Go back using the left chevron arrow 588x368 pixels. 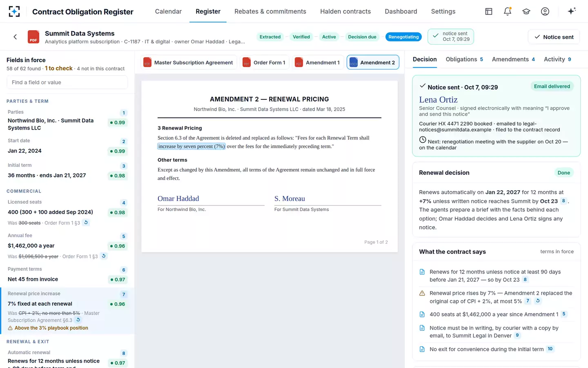15,37
